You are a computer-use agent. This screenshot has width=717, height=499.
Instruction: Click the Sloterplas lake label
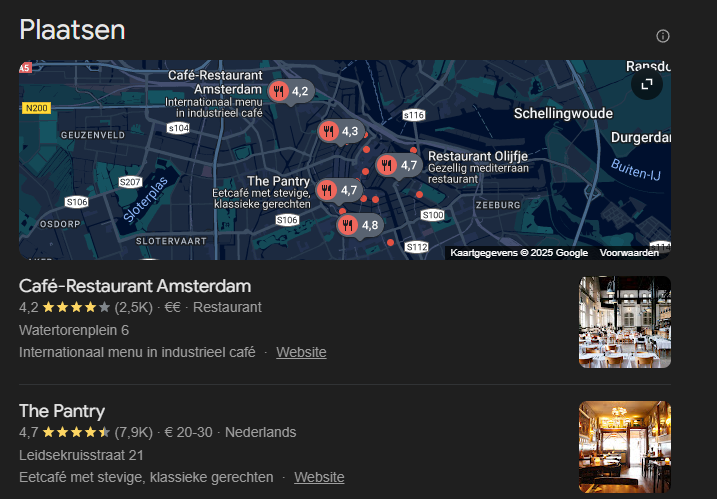(x=145, y=200)
